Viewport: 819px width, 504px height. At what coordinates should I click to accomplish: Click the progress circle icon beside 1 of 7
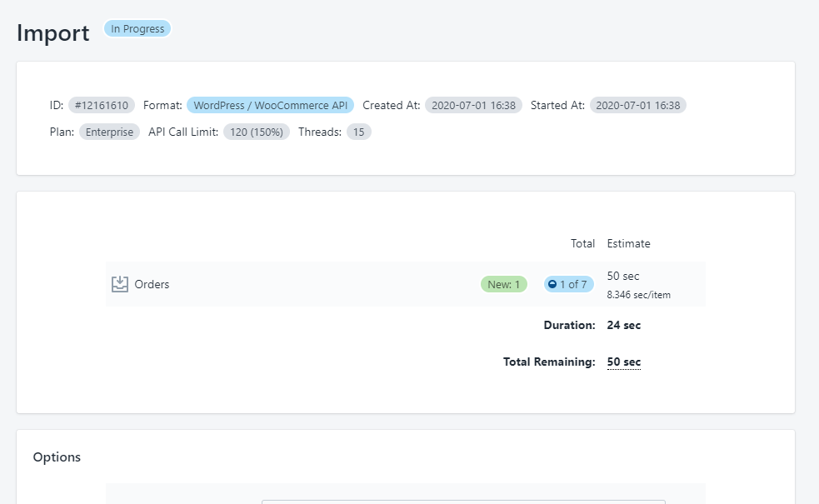(x=552, y=284)
